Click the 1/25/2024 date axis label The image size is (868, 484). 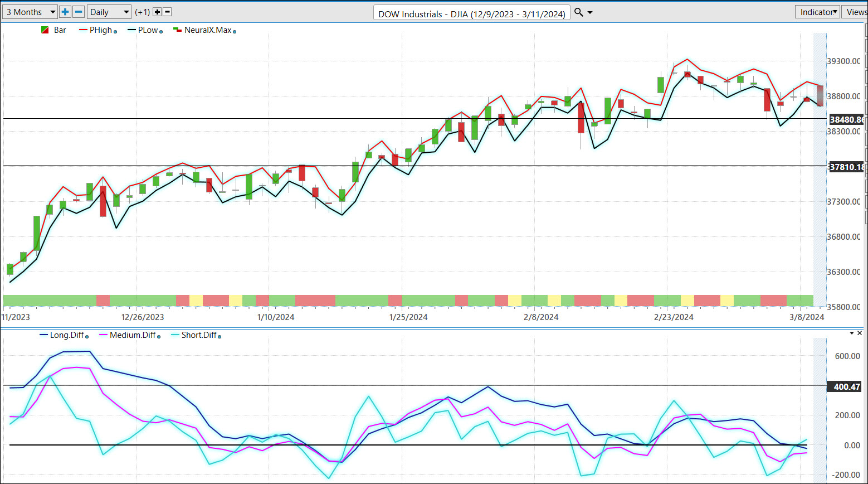click(408, 317)
